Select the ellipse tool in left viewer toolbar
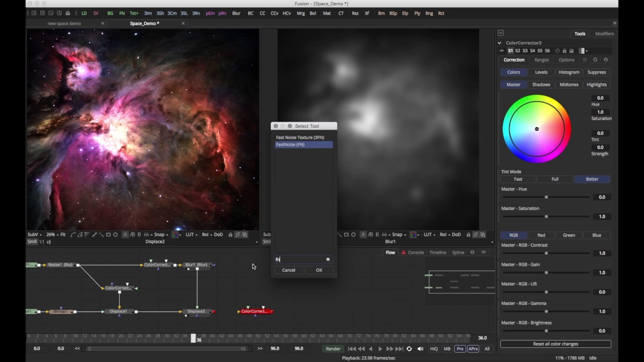The width and height of the screenshot is (644, 362). (115, 235)
